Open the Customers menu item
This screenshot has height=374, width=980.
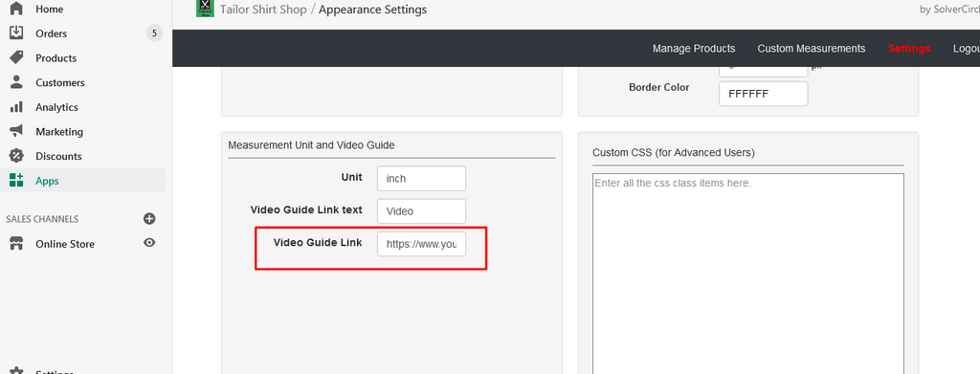click(60, 82)
